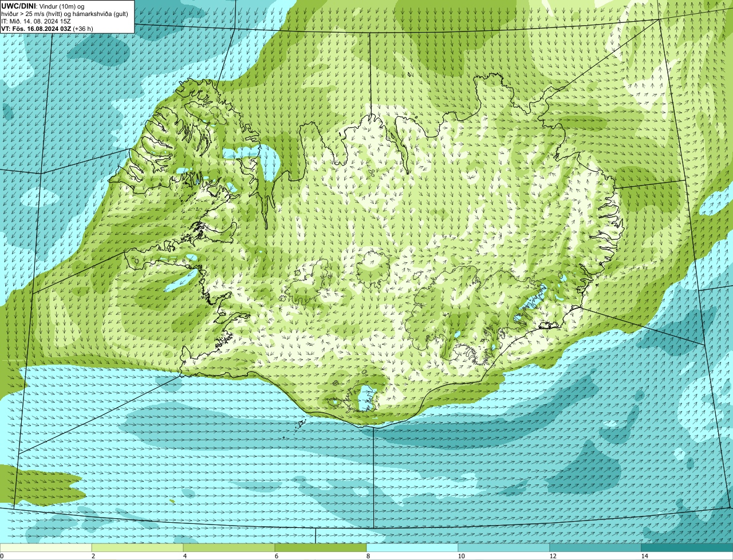Click the legend scale label "4"
The image size is (733, 560).
pos(184,556)
